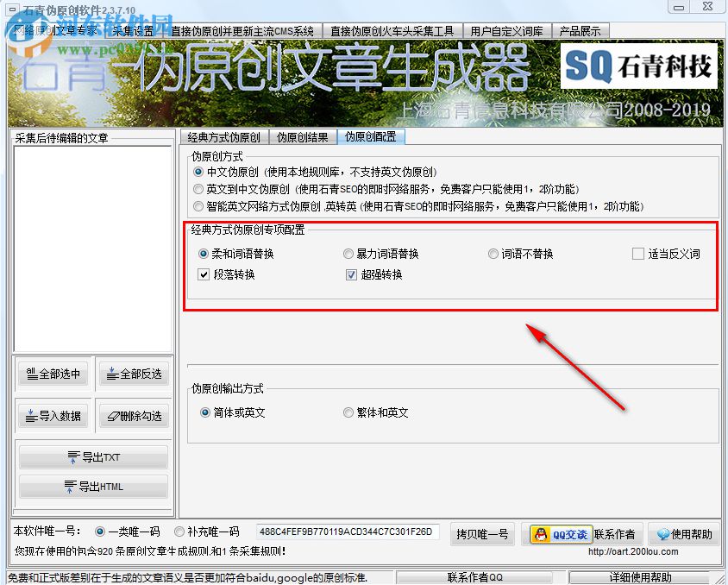Select the 伪原创配置 sub-tab
Image resolution: width=728 pixels, height=585 pixels.
point(371,136)
